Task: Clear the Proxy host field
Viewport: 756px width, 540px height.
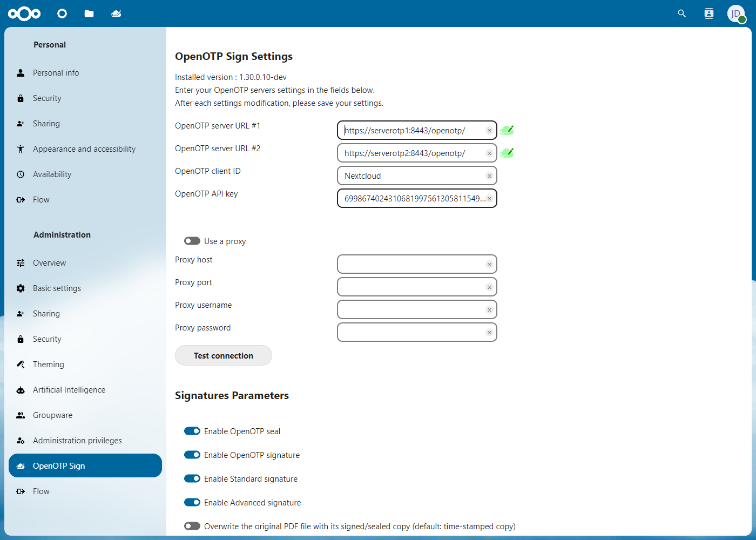Action: coord(489,265)
